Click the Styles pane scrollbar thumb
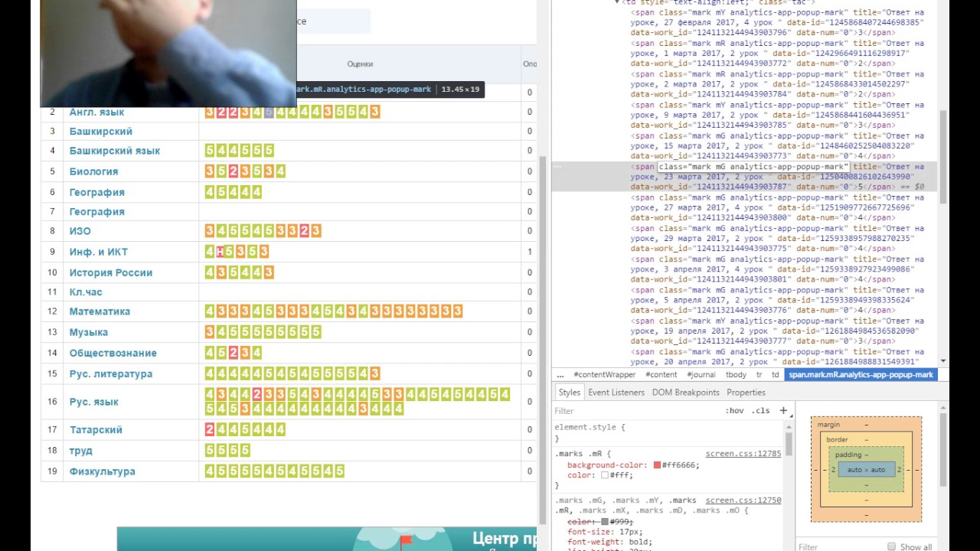This screenshot has width=980, height=551. [789, 445]
